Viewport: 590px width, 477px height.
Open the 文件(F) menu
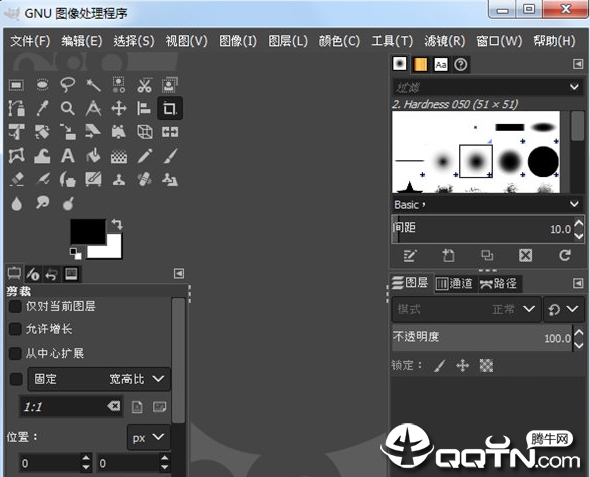[x=30, y=41]
